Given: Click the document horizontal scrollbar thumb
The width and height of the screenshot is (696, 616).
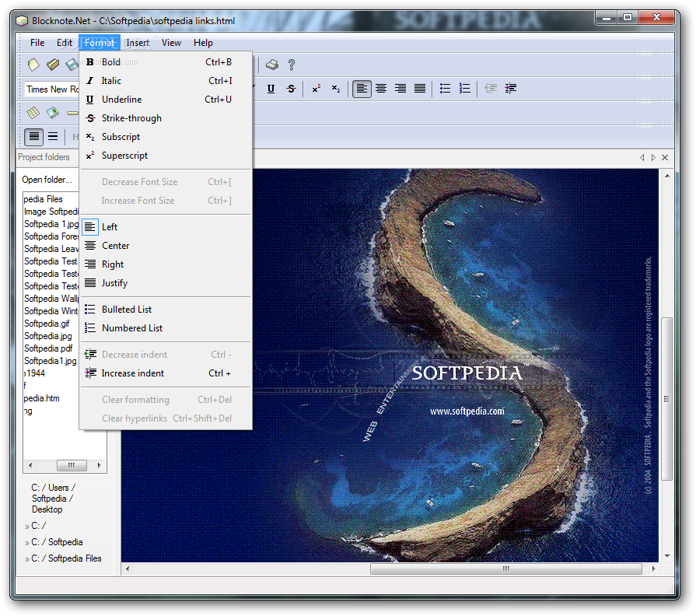Looking at the screenshot, I should click(x=506, y=569).
